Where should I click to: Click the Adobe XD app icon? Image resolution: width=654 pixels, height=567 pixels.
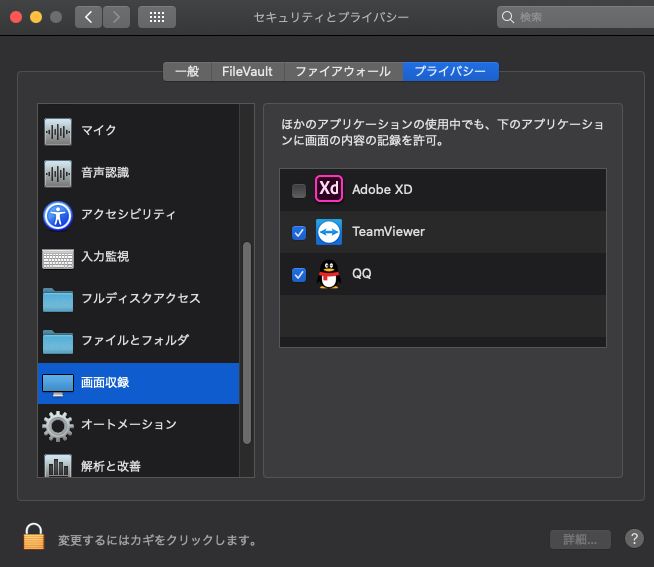pyautogui.click(x=329, y=189)
